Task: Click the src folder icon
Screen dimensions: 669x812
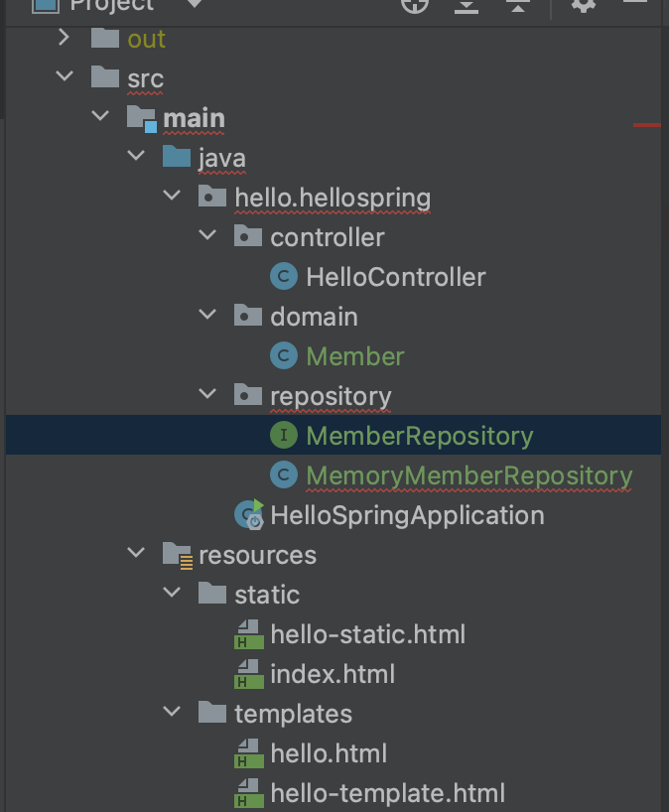Action: click(105, 76)
